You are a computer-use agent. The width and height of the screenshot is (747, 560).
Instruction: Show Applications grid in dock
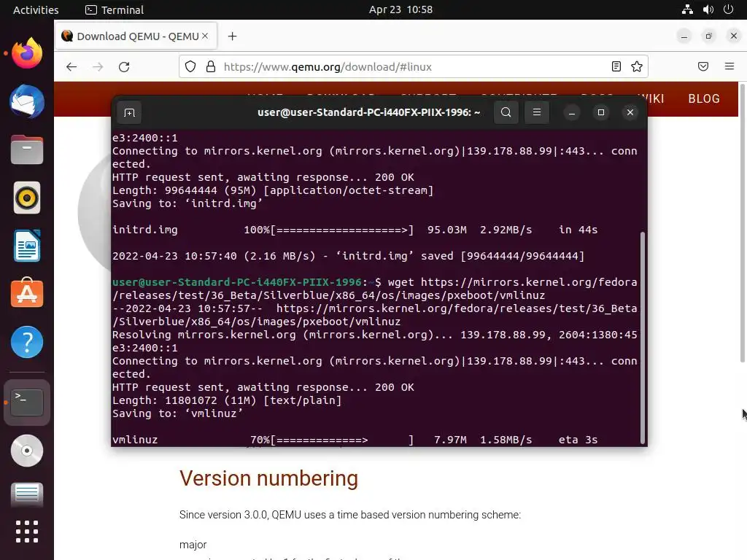click(27, 532)
